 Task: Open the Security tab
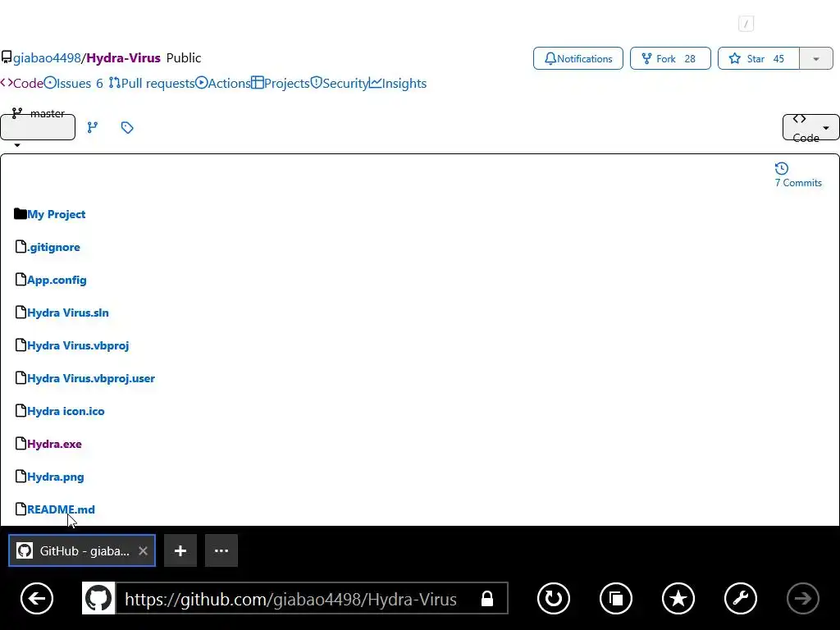pyautogui.click(x=340, y=83)
